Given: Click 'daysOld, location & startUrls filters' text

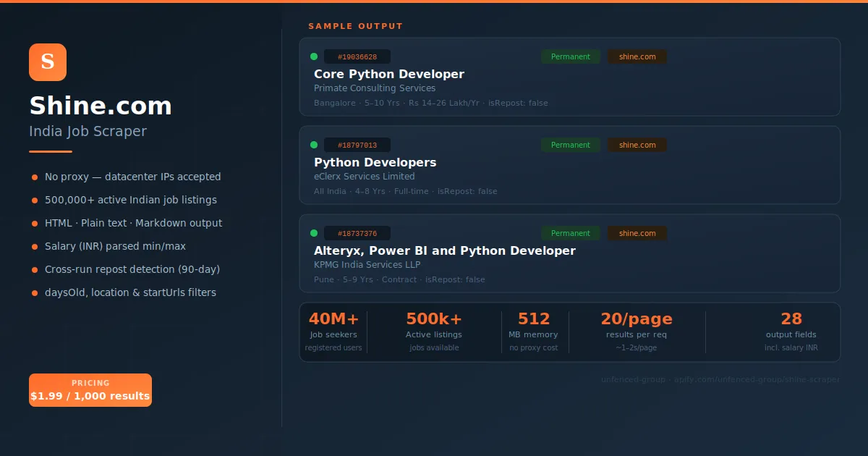Looking at the screenshot, I should (130, 292).
